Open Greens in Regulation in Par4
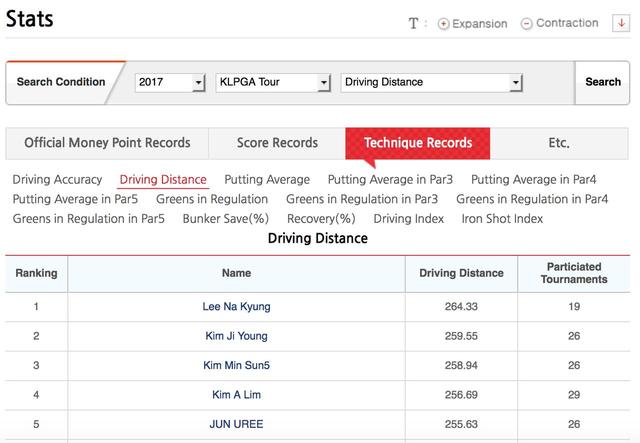The width and height of the screenshot is (640, 443). tap(532, 199)
